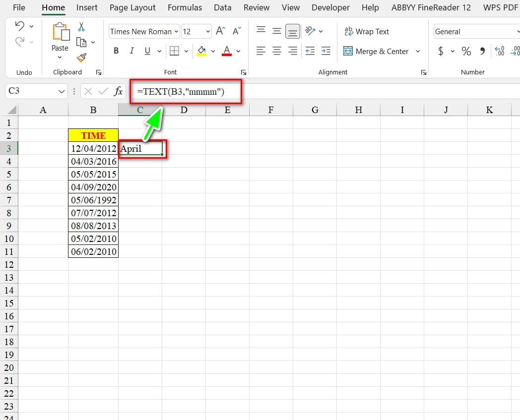The width and height of the screenshot is (520, 420).
Task: Open the Name Box dropdown arrow
Action: (x=62, y=91)
